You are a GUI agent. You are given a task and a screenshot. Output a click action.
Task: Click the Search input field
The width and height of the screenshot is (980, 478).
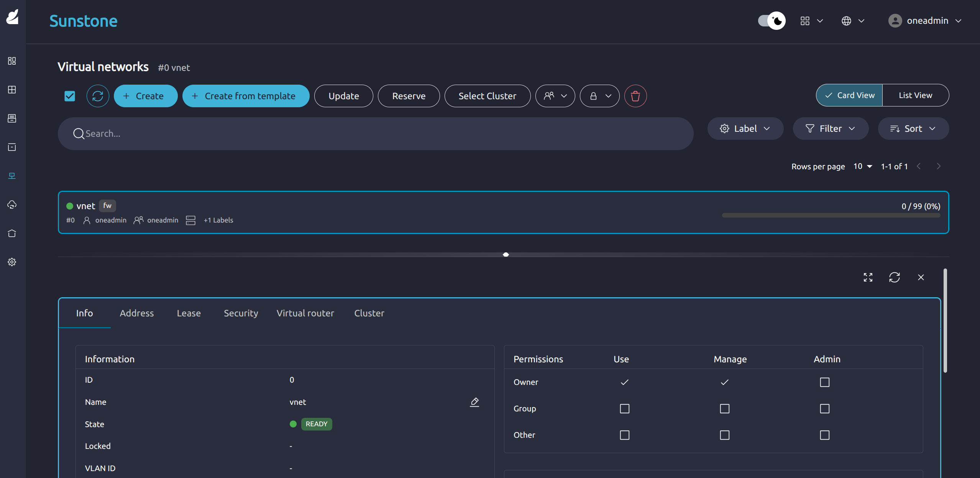click(x=376, y=134)
